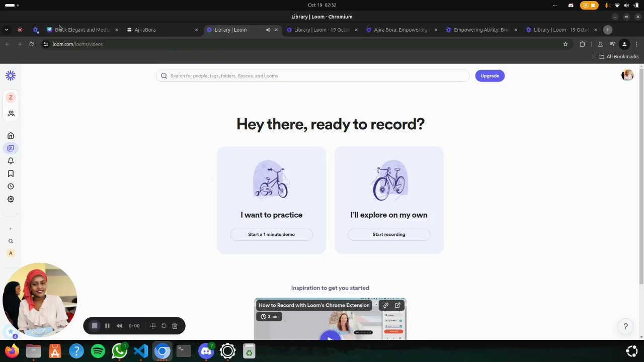Viewport: 644px width, 362px height.
Task: Open the help question mark button
Action: pyautogui.click(x=625, y=326)
